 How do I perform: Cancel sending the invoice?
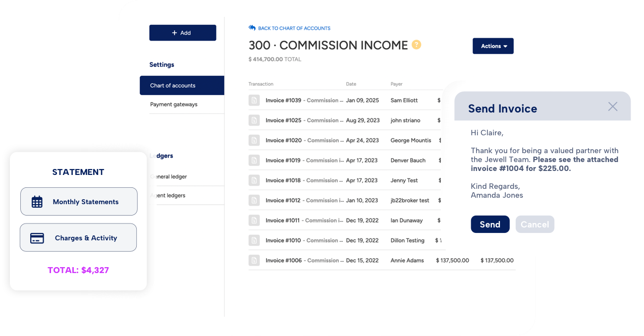click(535, 224)
